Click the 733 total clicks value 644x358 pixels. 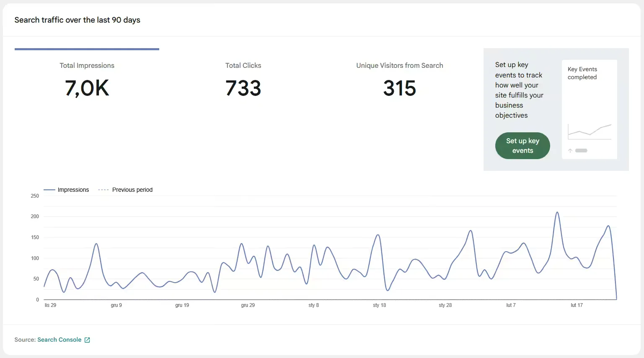(x=243, y=88)
